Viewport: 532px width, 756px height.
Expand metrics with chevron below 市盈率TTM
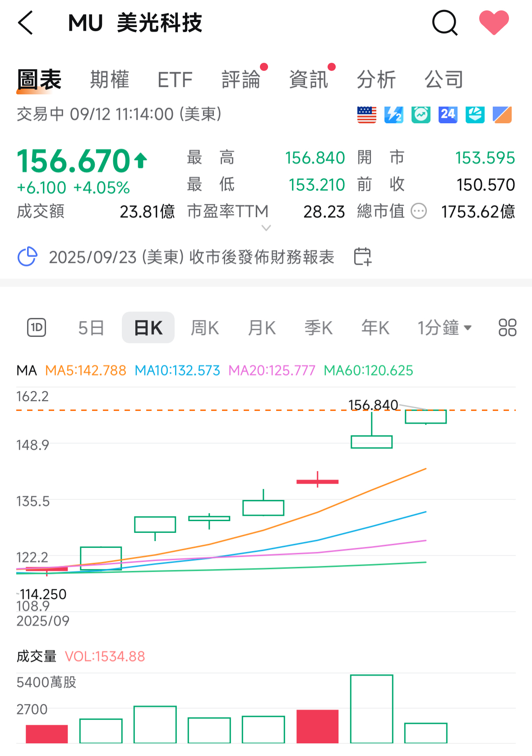[x=266, y=228]
